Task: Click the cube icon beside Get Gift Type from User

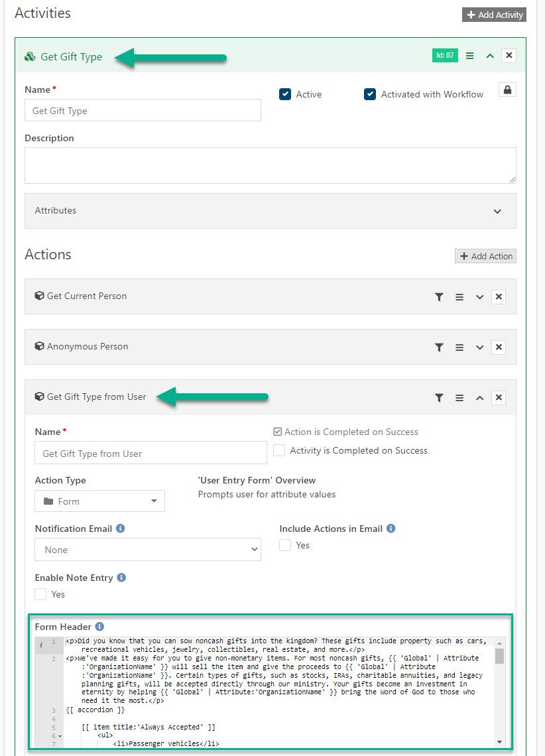Action: click(x=40, y=397)
